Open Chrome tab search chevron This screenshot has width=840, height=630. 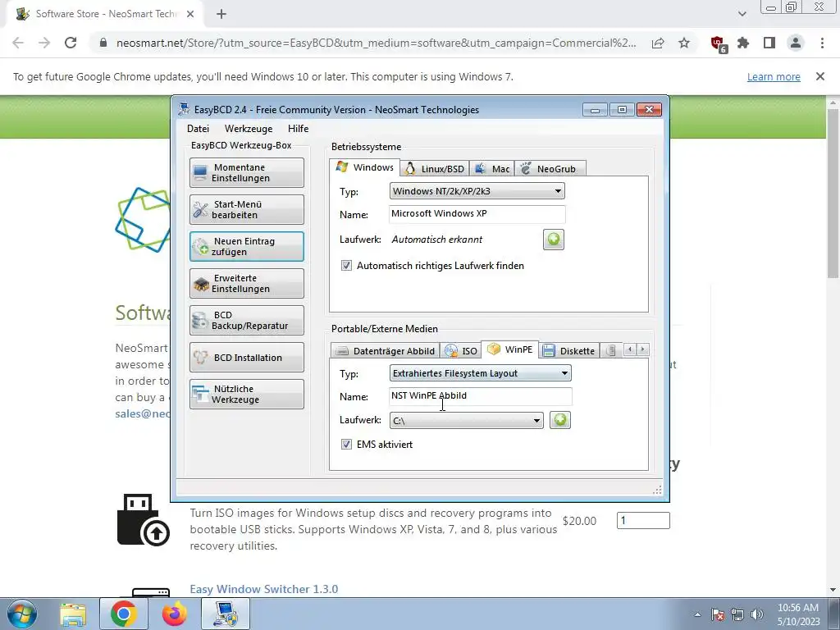click(x=742, y=14)
